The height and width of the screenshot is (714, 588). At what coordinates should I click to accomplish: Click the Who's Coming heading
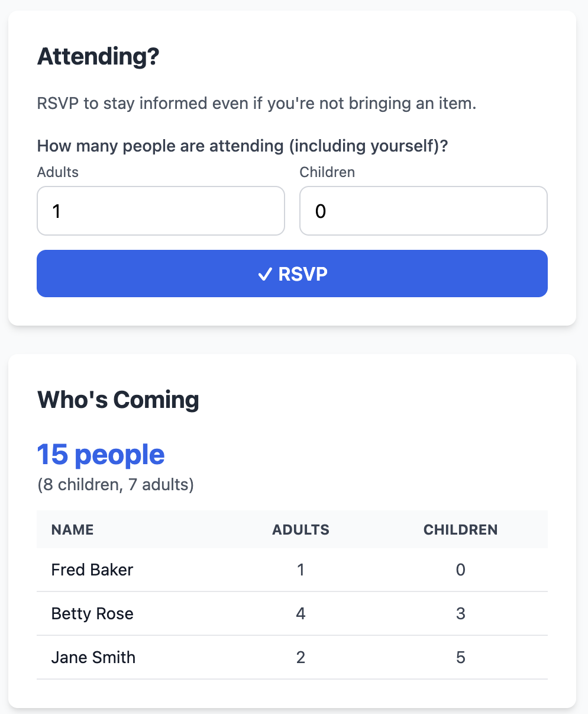point(118,399)
